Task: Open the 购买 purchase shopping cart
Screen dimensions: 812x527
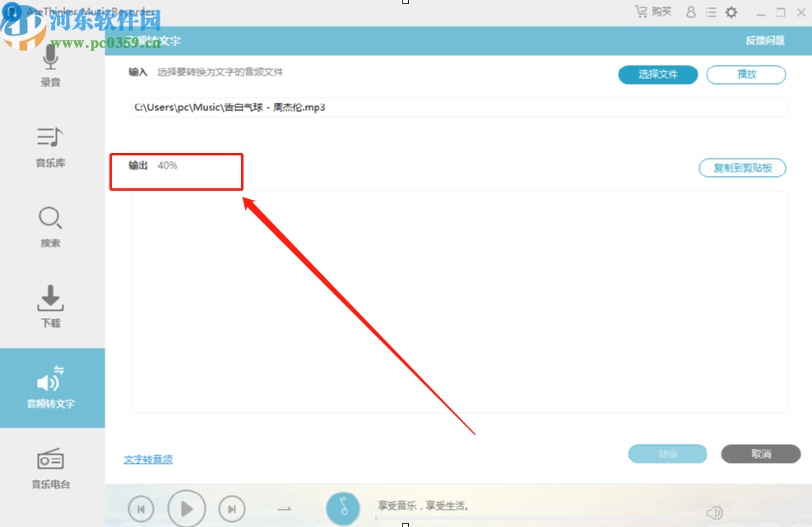Action: pos(652,12)
